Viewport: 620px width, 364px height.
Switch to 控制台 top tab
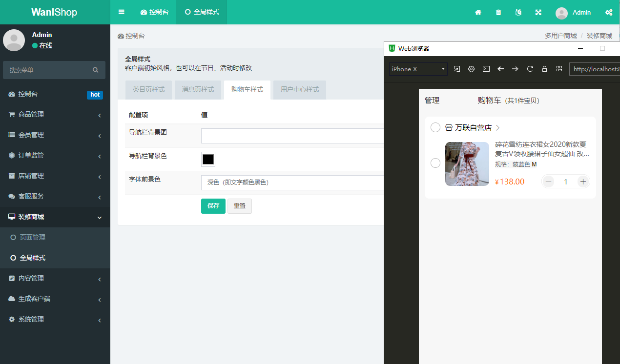[154, 12]
